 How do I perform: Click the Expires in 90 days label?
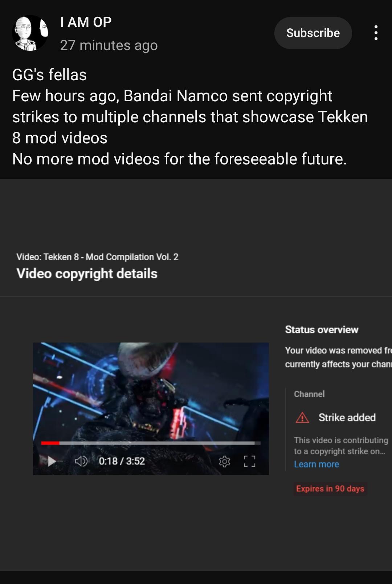point(330,489)
